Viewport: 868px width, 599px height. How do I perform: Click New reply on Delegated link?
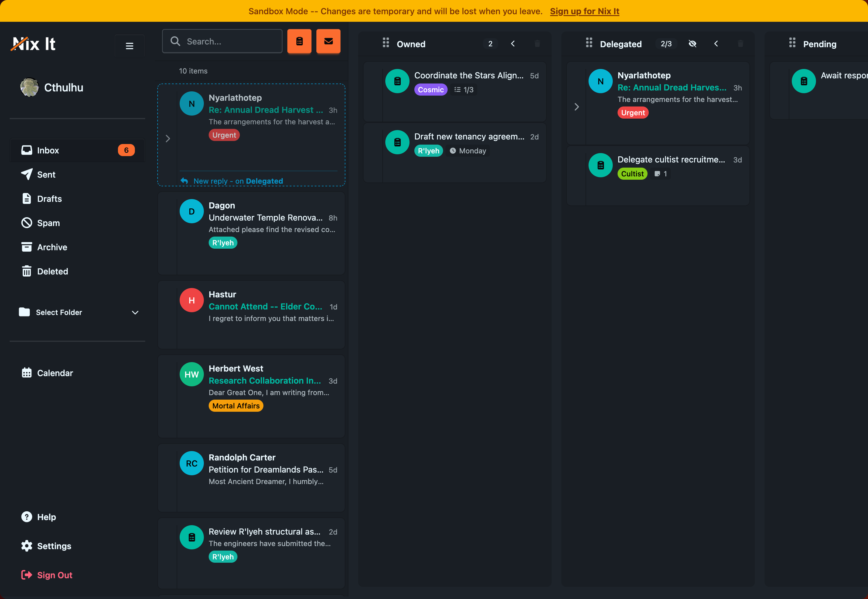238,181
